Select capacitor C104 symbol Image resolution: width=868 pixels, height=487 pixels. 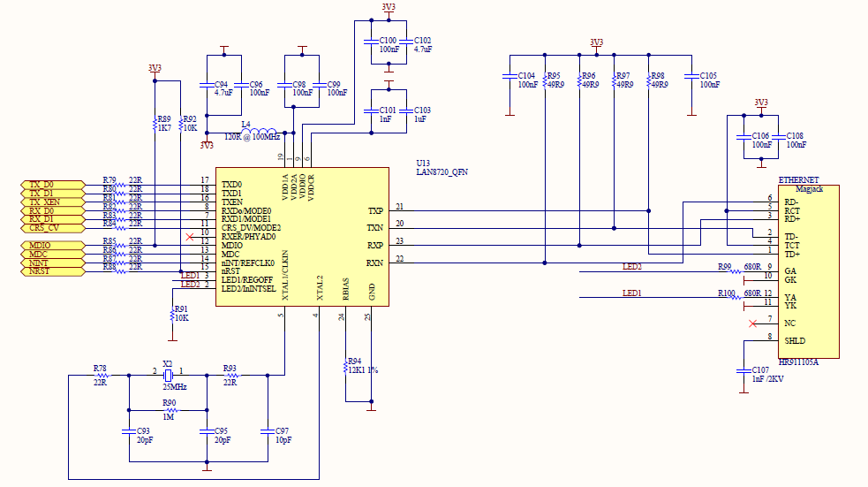509,77
